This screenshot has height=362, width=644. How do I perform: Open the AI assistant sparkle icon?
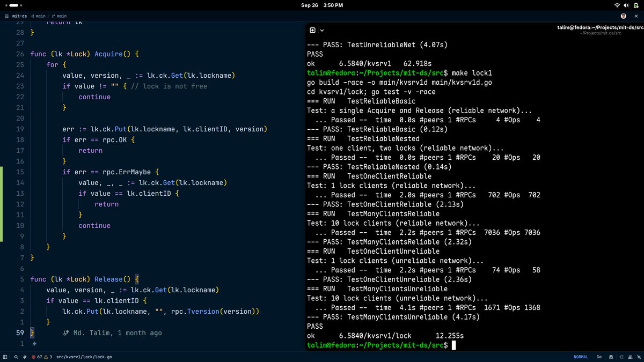click(639, 357)
